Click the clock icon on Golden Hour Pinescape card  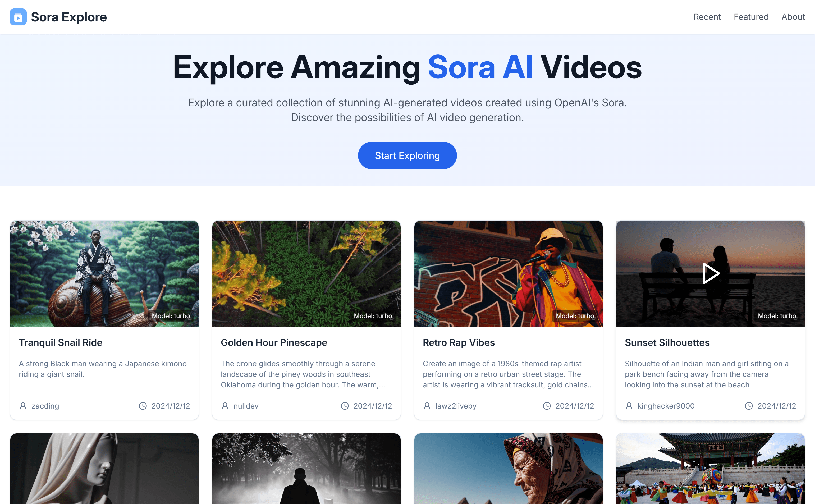(x=345, y=406)
